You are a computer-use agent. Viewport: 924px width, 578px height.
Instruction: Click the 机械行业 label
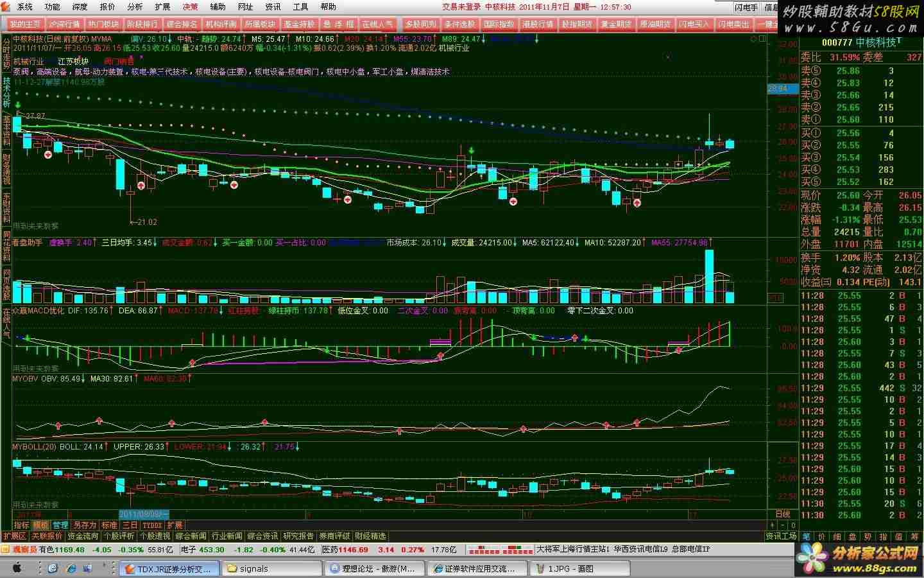click(29, 62)
